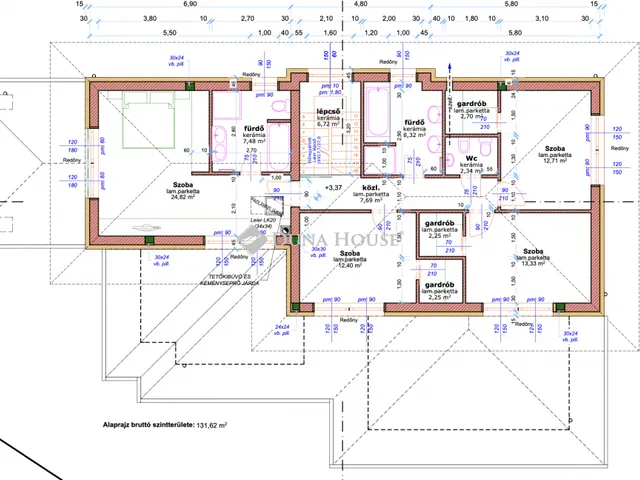Click the double bed symbol in the large room
The height and width of the screenshot is (480, 640).
148,119
